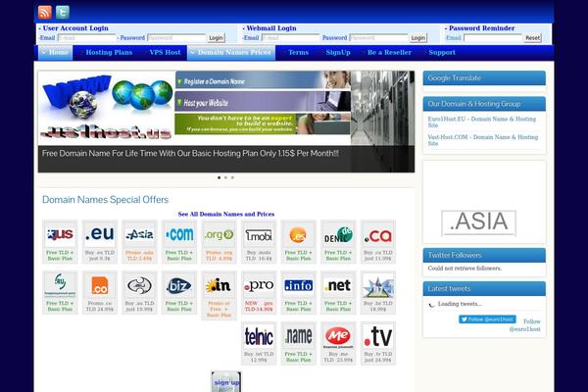The height and width of the screenshot is (392, 588).
Task: Focus Webmail Password field
Action: coord(378,38)
